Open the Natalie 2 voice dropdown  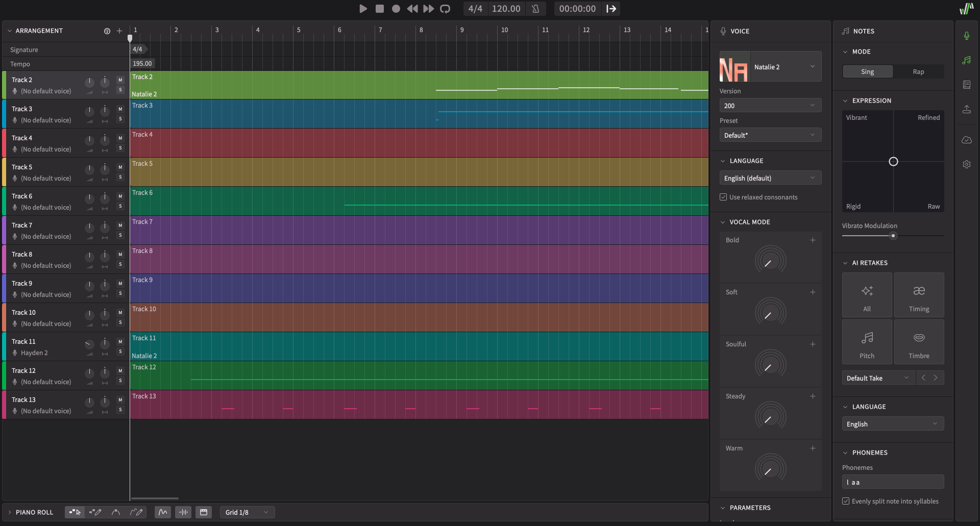point(786,67)
